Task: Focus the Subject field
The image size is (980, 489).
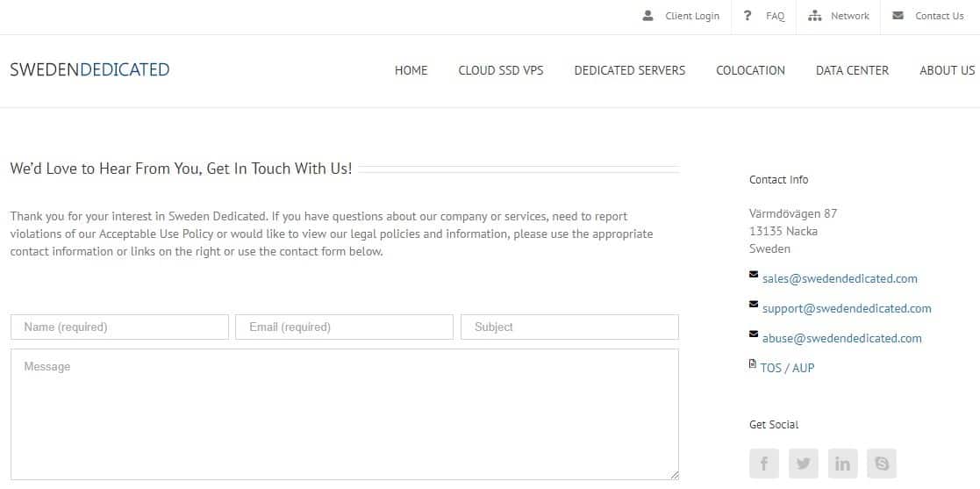Action: (569, 327)
